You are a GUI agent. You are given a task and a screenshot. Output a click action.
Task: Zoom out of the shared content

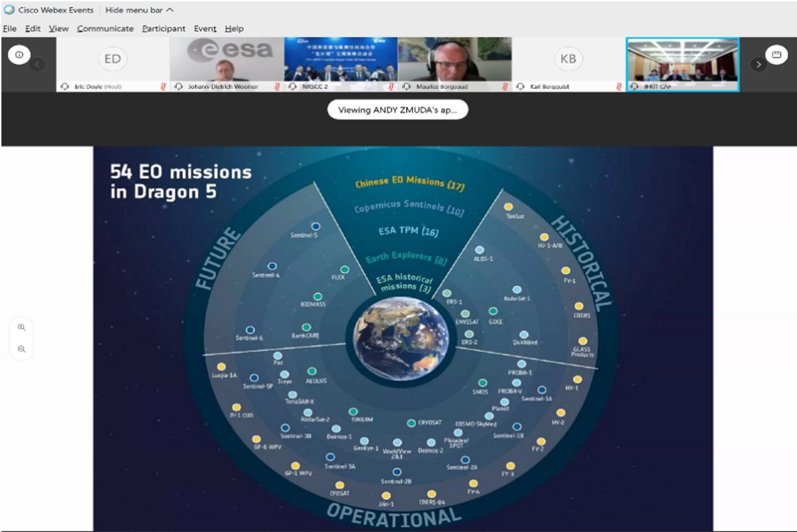click(22, 349)
